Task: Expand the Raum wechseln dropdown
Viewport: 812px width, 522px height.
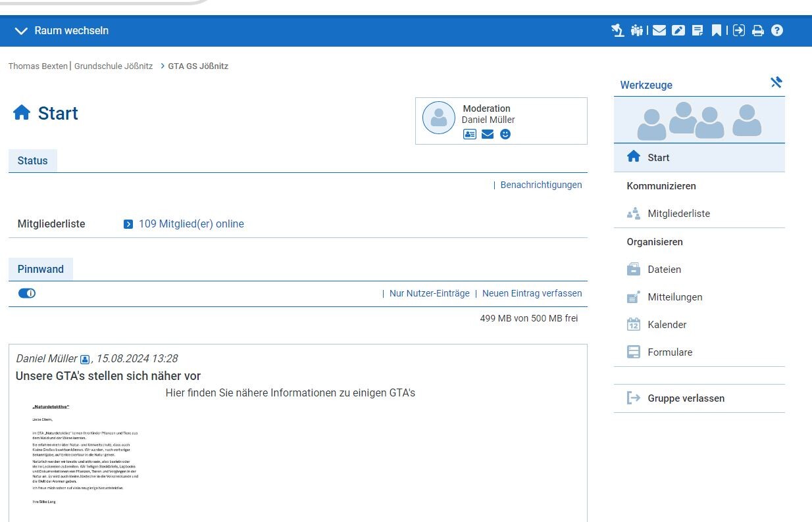Action: pos(61,31)
